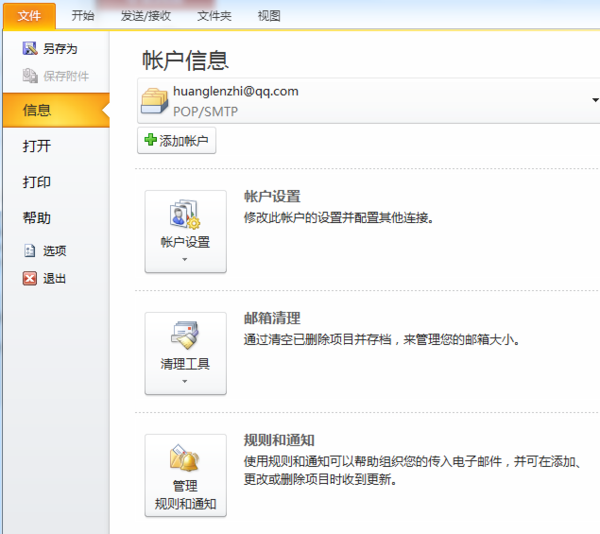Click the account folder icon beside huanglenzhi@qq.com
The height and width of the screenshot is (534, 600).
pyautogui.click(x=154, y=101)
